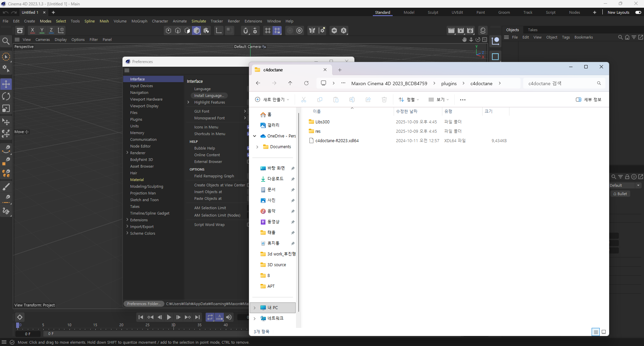Switch to the Sculpt layout tab
The height and width of the screenshot is (346, 644).
pyautogui.click(x=433, y=12)
